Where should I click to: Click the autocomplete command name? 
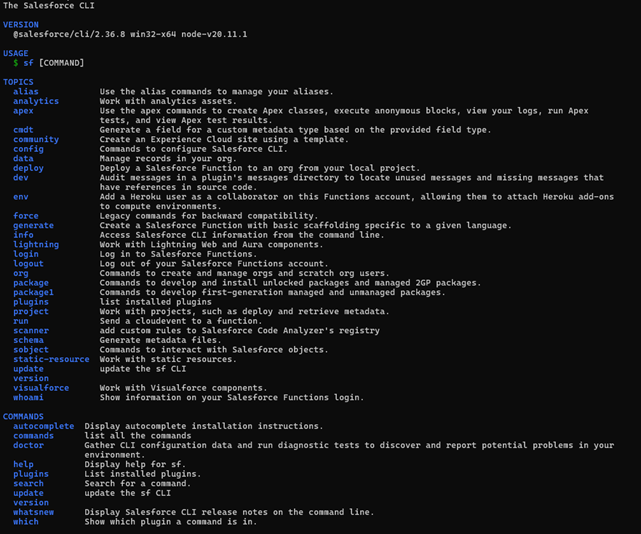[x=44, y=426]
